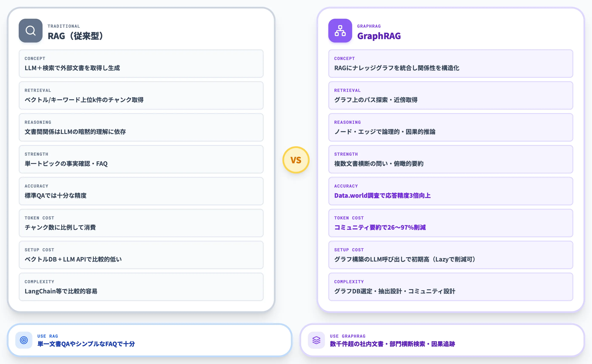Click the TOKEN COST label in the GraphRAG card

(349, 218)
